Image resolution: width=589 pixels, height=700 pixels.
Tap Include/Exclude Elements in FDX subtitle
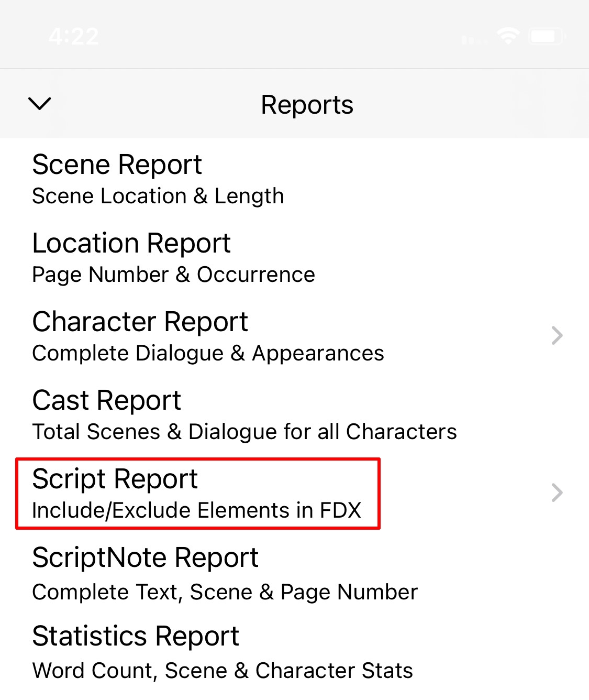(x=197, y=510)
